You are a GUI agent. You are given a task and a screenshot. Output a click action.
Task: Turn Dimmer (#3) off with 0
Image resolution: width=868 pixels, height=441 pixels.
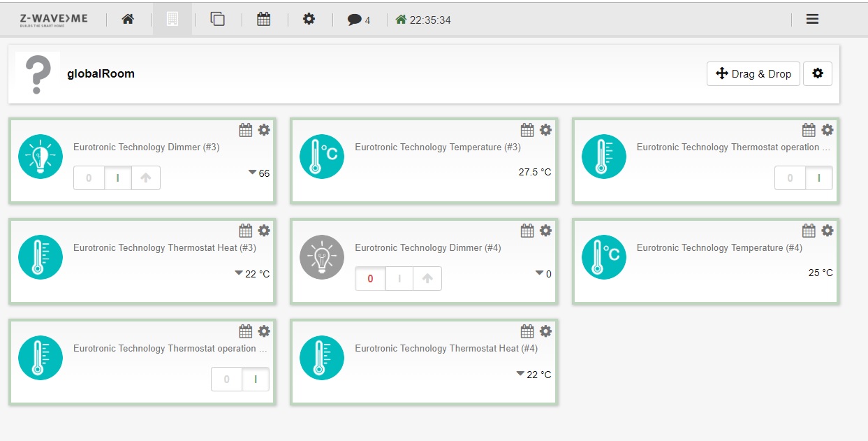point(89,178)
